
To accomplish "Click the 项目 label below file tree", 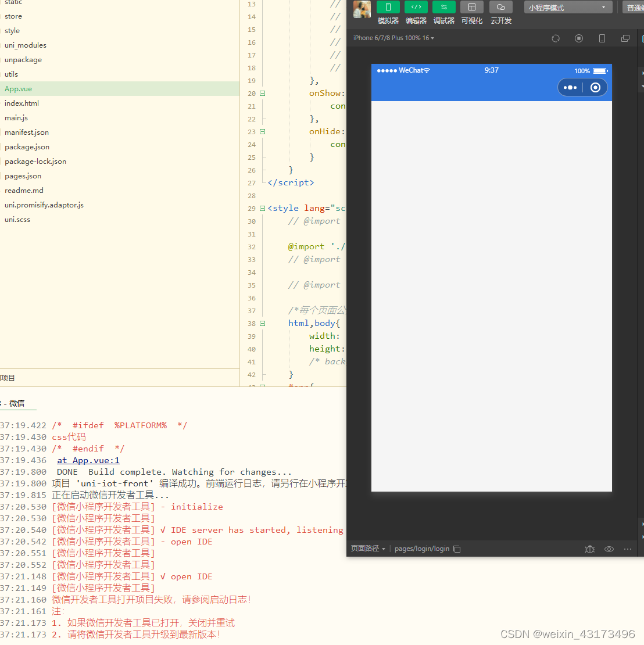I will (8, 378).
